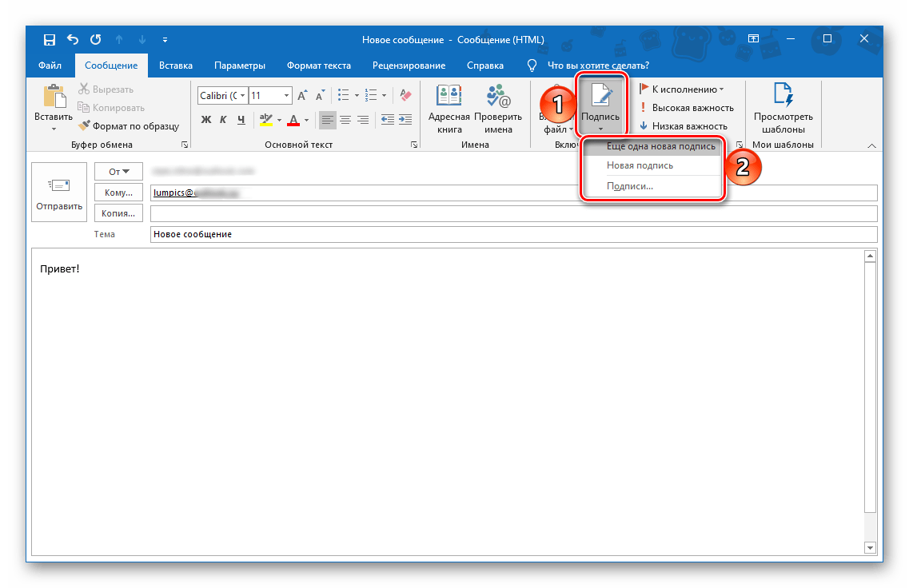Select Еще одна новая подпись menu item
Image resolution: width=909 pixels, height=588 pixels.
click(x=652, y=146)
